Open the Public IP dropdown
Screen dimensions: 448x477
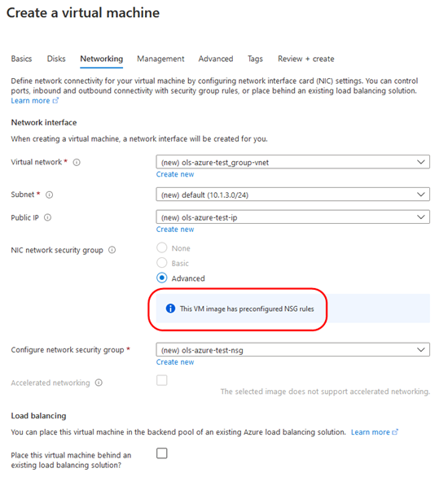pos(292,217)
